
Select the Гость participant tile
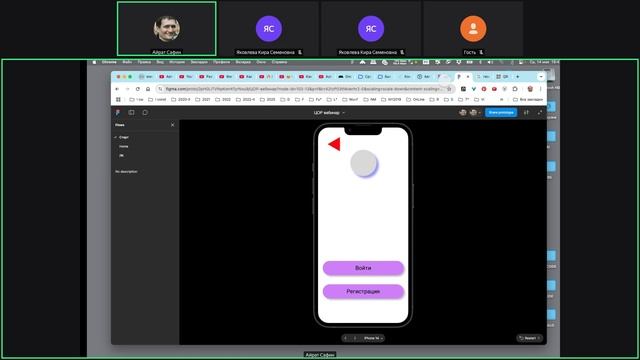pos(473,29)
